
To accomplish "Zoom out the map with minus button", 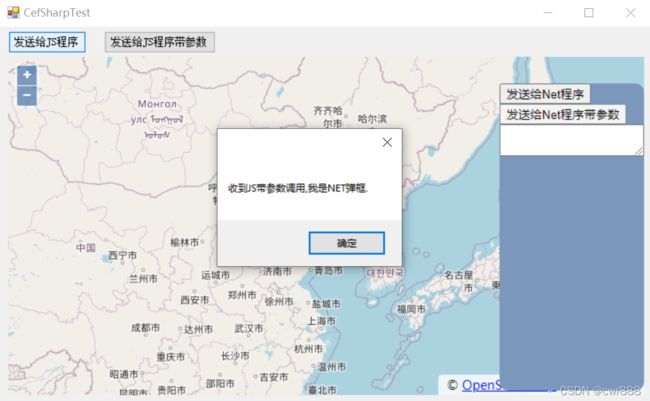I will tap(27, 95).
